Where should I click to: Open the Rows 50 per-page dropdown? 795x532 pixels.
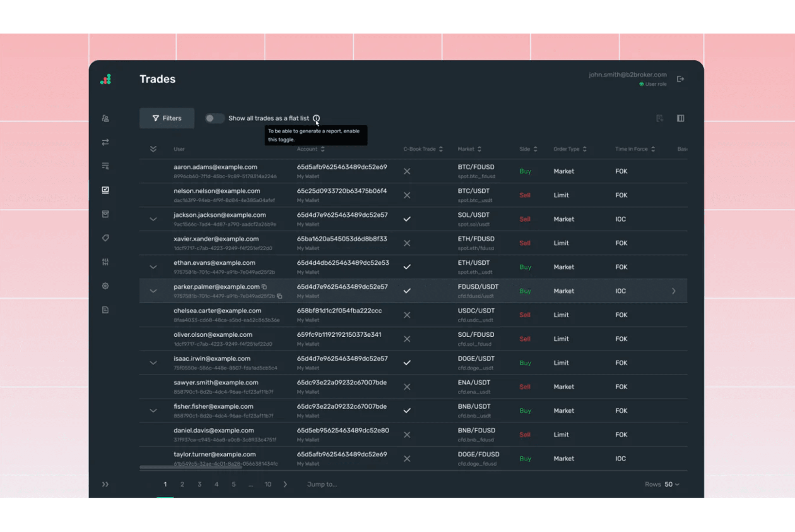tap(662, 484)
